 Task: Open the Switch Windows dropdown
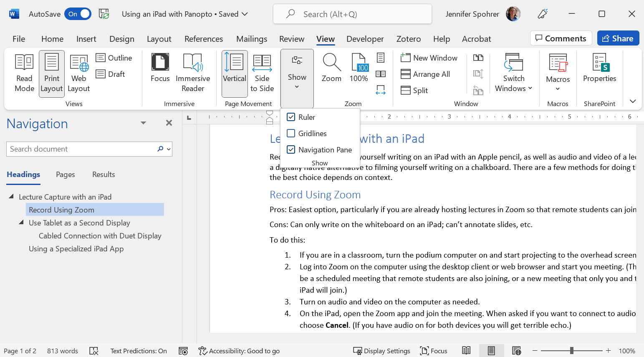[514, 73]
